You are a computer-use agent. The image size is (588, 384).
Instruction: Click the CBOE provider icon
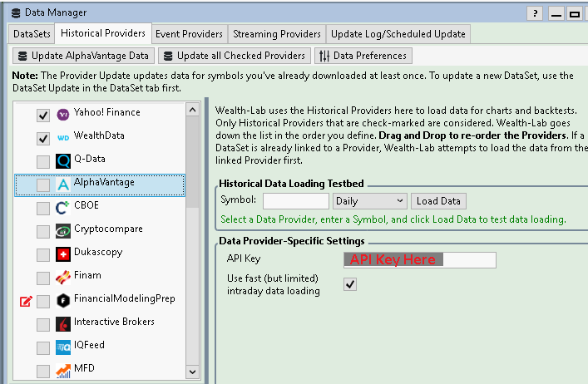pos(63,208)
